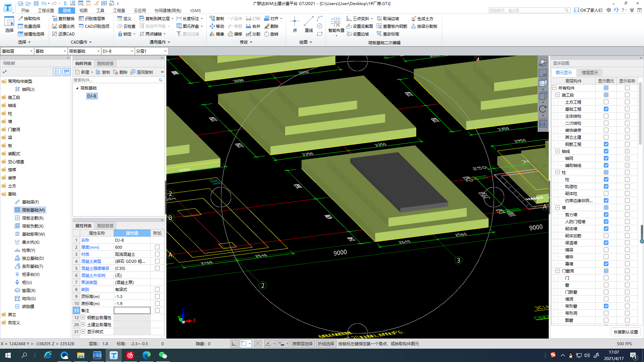
Task: Open the 基础层 floor dropdown
Action: pos(17,51)
